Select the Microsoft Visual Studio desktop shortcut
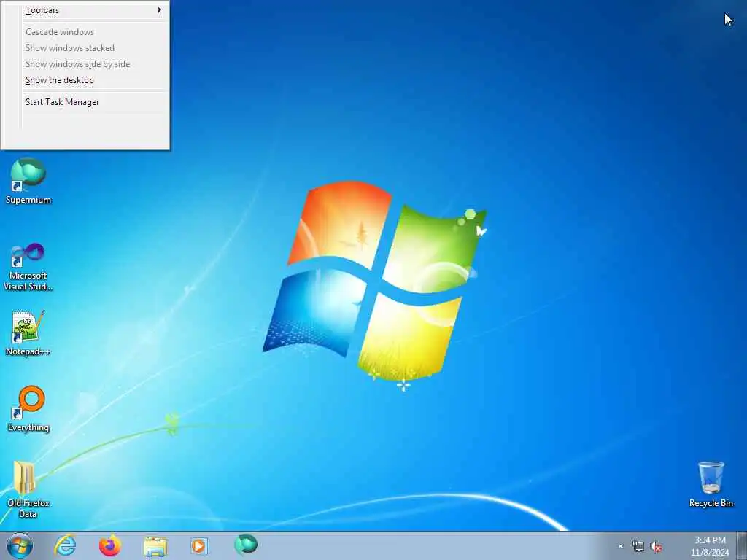The image size is (747, 560). (x=28, y=267)
